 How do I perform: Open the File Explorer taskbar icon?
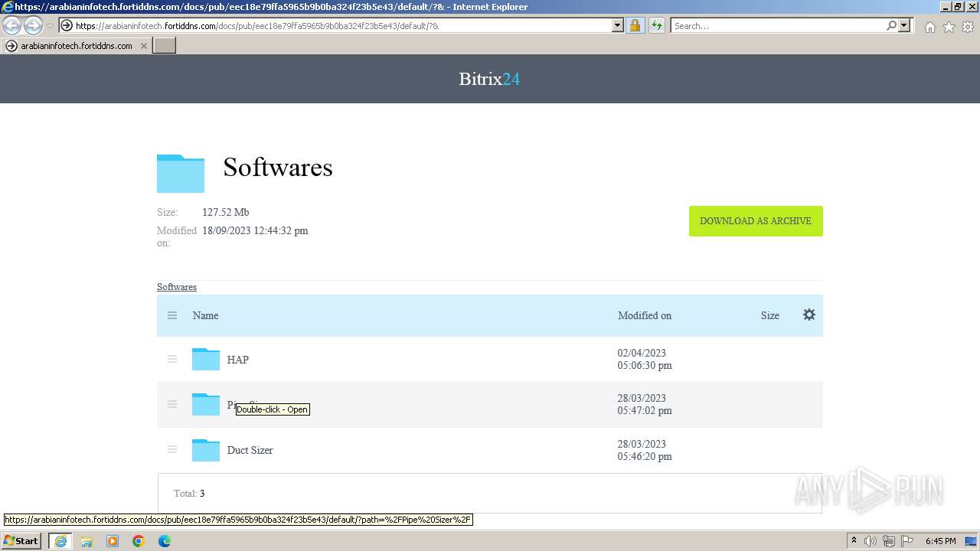point(87,541)
